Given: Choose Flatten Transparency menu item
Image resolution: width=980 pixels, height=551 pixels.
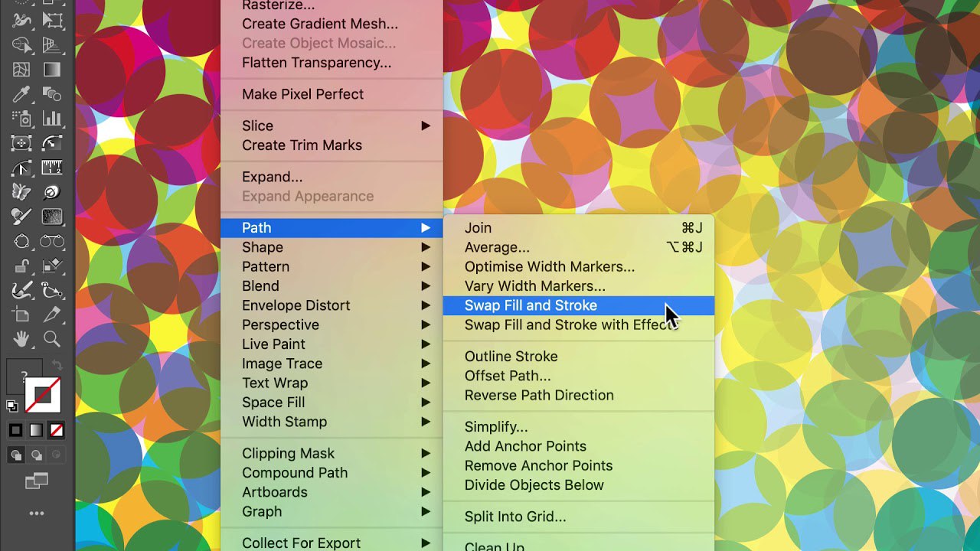Looking at the screenshot, I should [332, 63].
